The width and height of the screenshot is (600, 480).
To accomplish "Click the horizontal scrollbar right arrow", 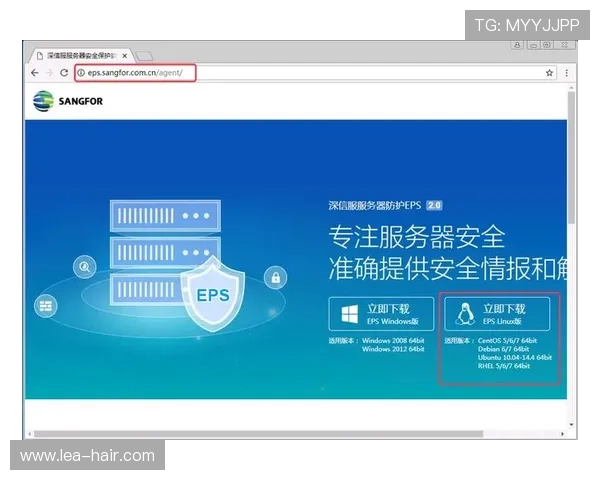I will tap(562, 434).
